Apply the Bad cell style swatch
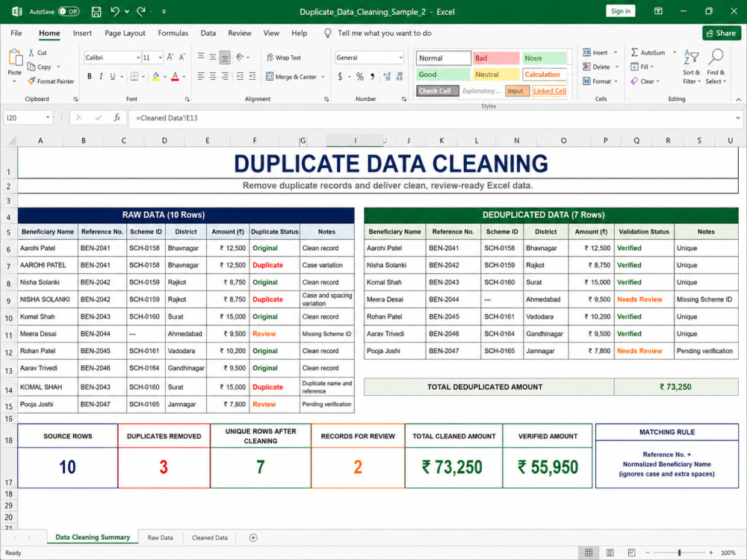 (x=496, y=58)
